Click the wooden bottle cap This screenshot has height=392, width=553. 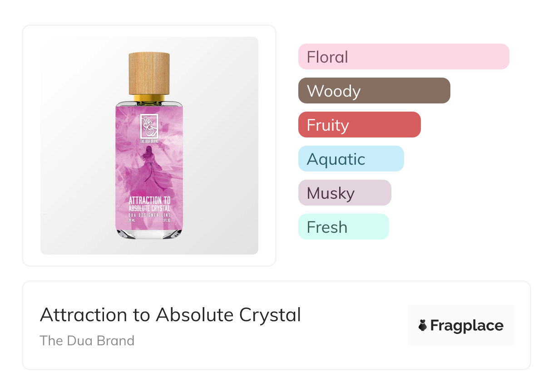[x=149, y=73]
